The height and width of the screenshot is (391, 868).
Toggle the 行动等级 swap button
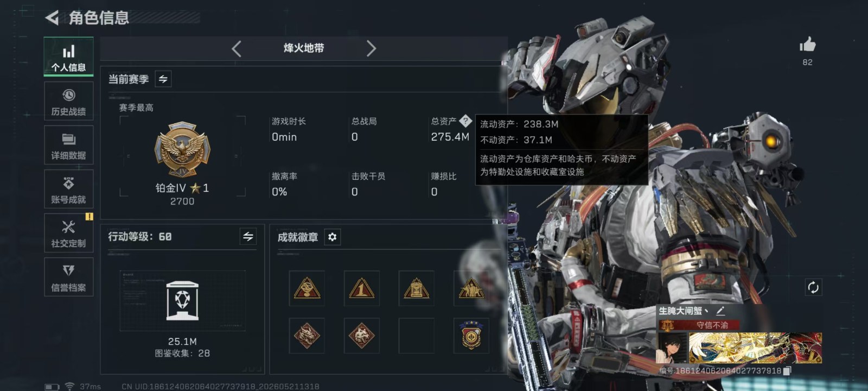tap(248, 236)
